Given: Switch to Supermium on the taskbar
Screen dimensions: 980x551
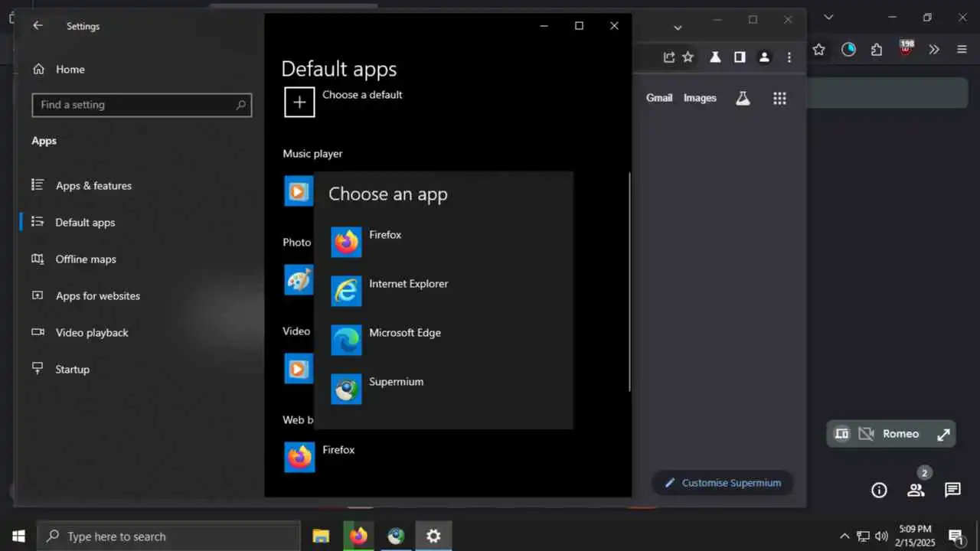Looking at the screenshot, I should click(396, 536).
